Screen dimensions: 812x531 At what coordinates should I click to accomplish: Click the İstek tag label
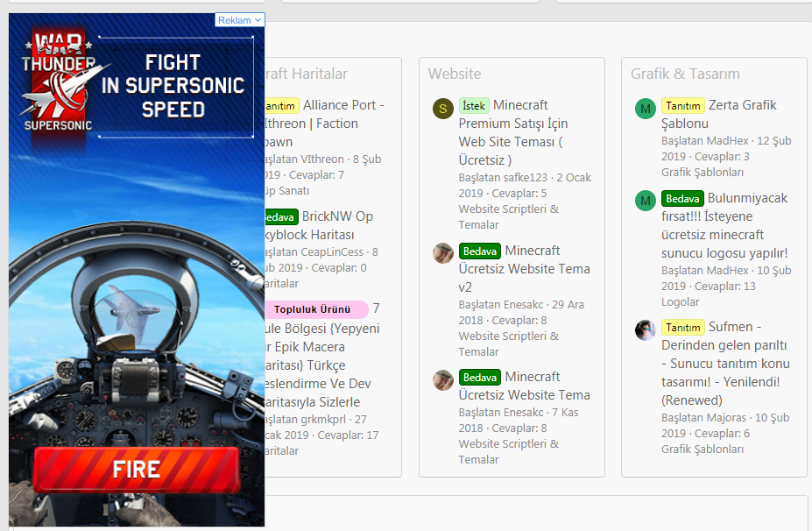click(x=473, y=106)
